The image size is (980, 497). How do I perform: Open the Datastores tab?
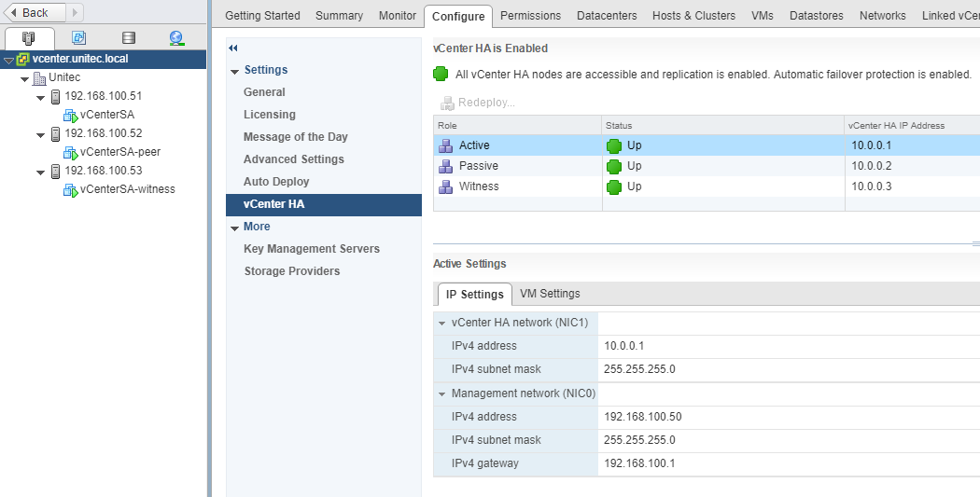point(817,16)
